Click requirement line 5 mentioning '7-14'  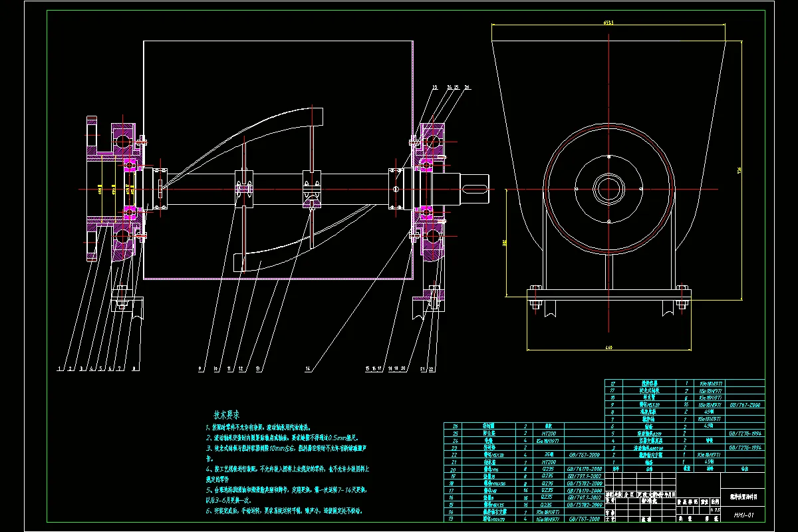[x=286, y=489]
